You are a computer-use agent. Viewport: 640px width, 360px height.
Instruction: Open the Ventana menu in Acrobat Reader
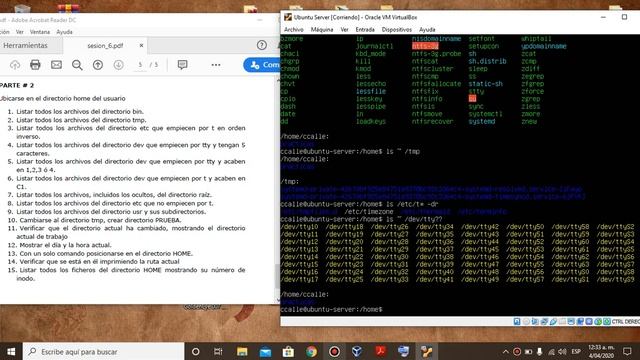tap(40, 31)
